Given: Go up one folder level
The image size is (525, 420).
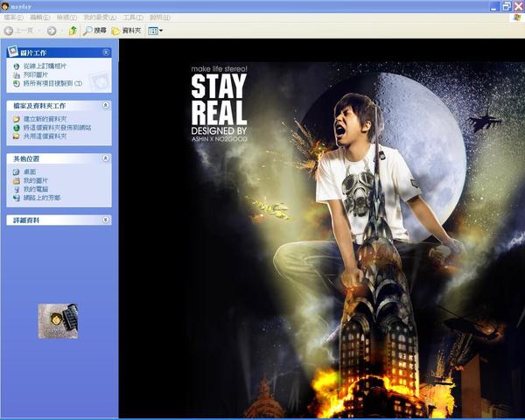Looking at the screenshot, I should coord(73,31).
